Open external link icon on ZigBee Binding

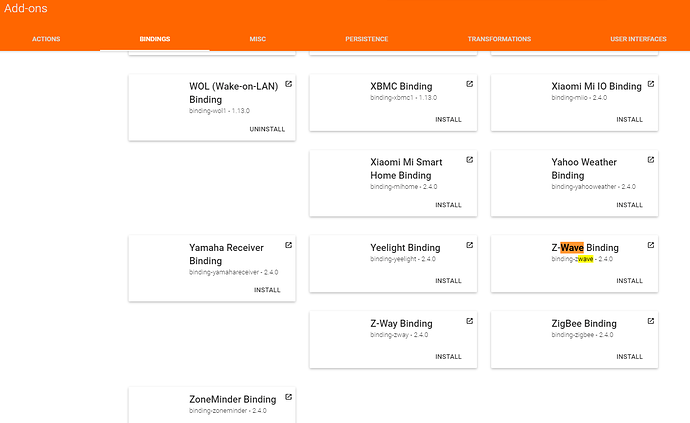(651, 321)
